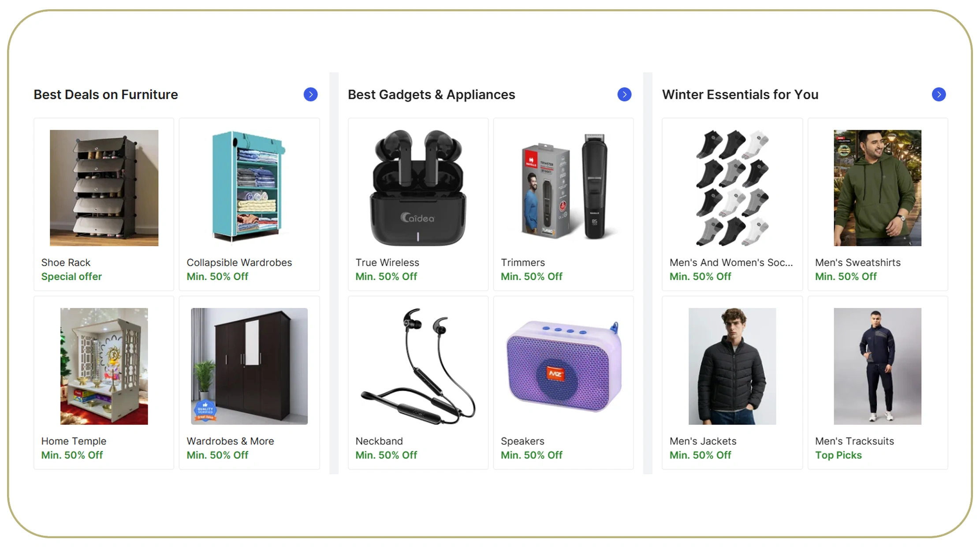Image resolution: width=980 pixels, height=547 pixels.
Task: Open the Shoe Rack product image
Action: 104,188
